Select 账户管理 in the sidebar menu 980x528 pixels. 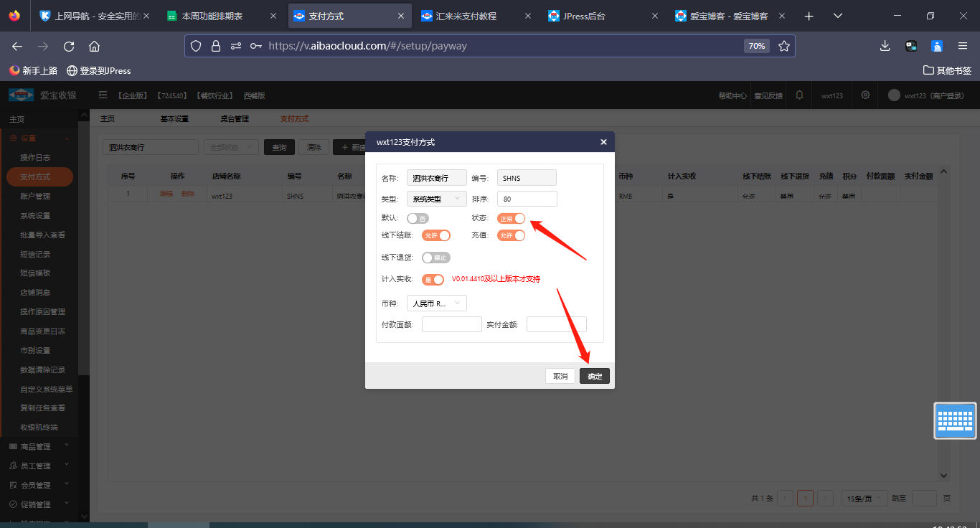click(35, 196)
